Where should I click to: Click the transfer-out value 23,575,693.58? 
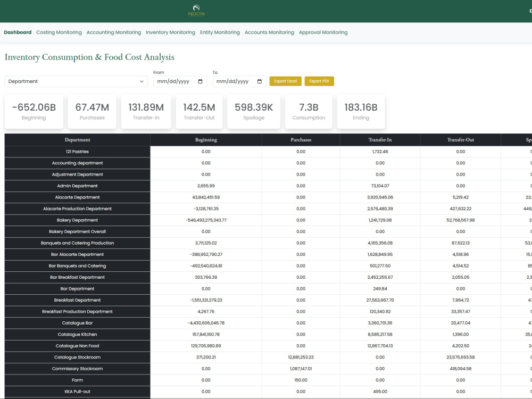tap(460, 358)
